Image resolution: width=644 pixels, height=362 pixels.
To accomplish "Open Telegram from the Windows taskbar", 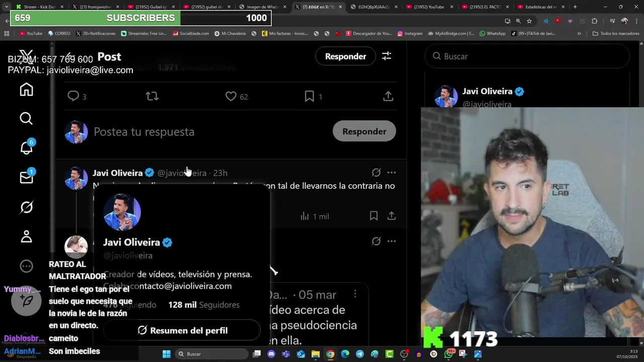I will click(x=360, y=354).
